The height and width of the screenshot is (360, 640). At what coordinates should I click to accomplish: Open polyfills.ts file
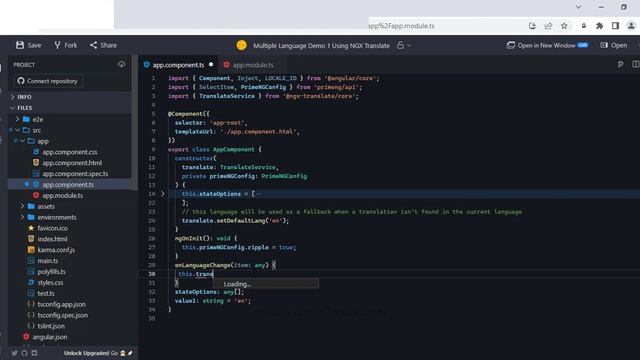51,271
